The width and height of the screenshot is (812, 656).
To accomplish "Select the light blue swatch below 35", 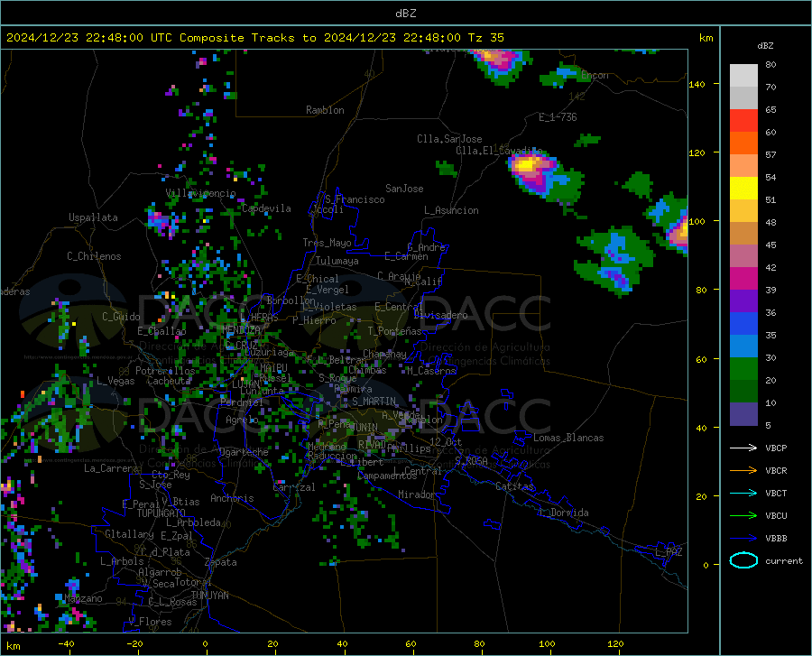I will click(x=743, y=346).
